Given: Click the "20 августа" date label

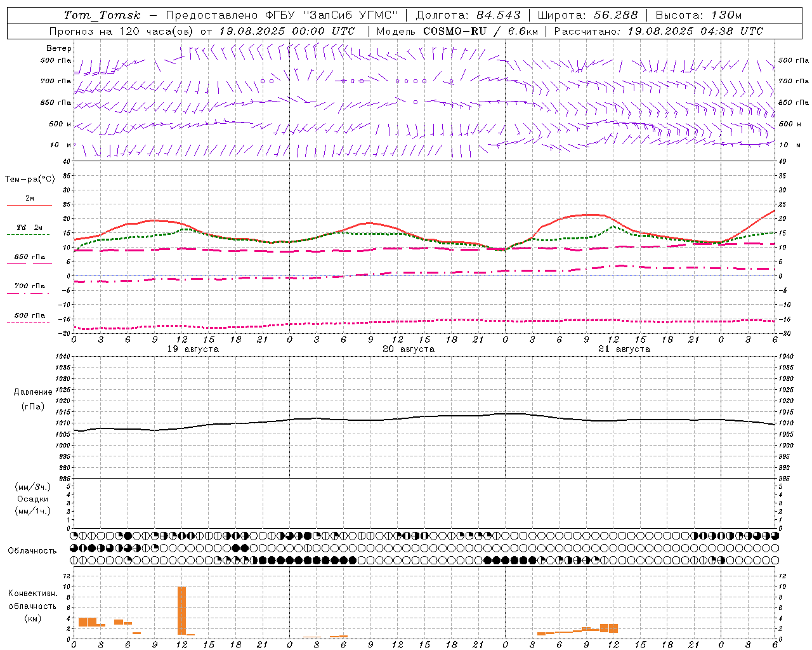Looking at the screenshot, I should [x=409, y=349].
